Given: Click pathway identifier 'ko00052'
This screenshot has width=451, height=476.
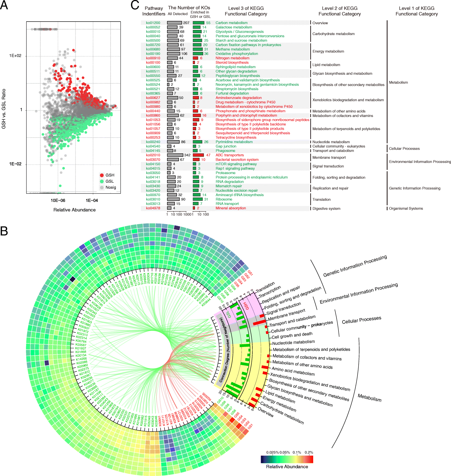Looking at the screenshot, I should tap(153, 27).
